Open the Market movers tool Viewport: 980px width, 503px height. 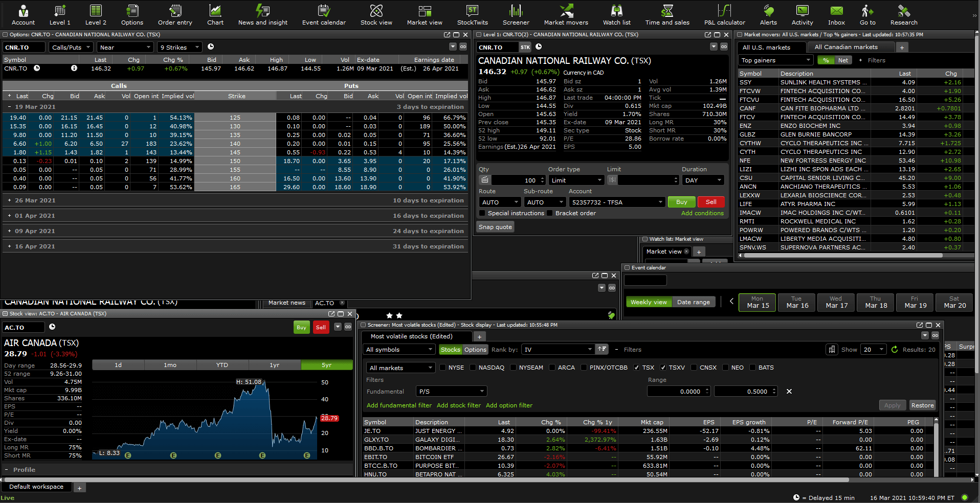click(566, 14)
